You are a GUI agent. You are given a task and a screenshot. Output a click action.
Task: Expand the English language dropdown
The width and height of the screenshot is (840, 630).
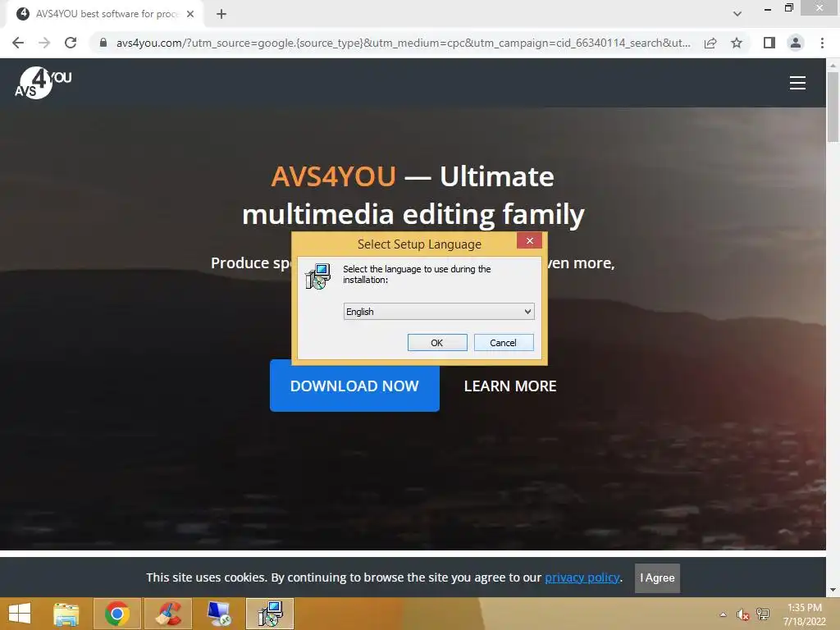pos(439,311)
